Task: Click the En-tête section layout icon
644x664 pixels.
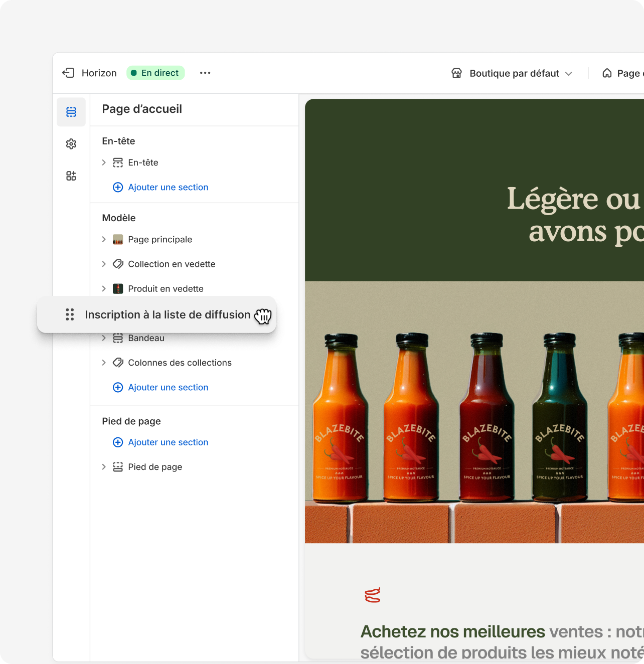Action: [118, 162]
